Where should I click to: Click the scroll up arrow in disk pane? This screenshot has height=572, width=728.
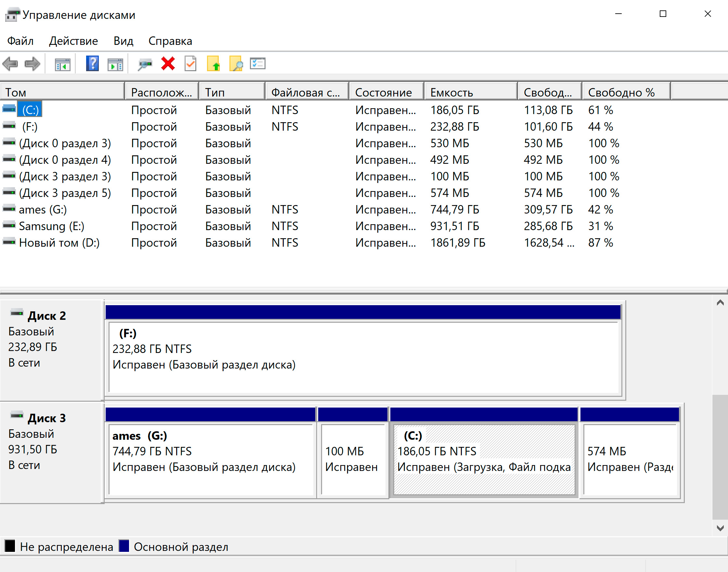point(720,303)
